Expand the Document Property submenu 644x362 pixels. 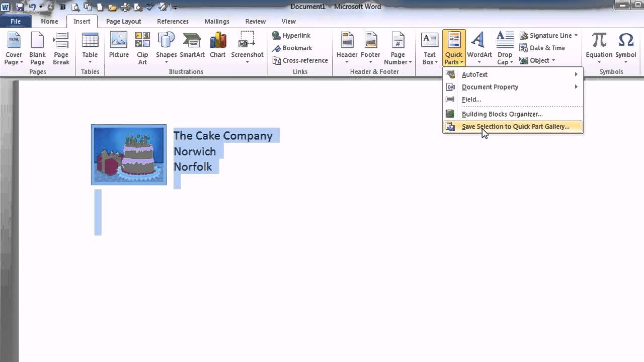[x=513, y=87]
